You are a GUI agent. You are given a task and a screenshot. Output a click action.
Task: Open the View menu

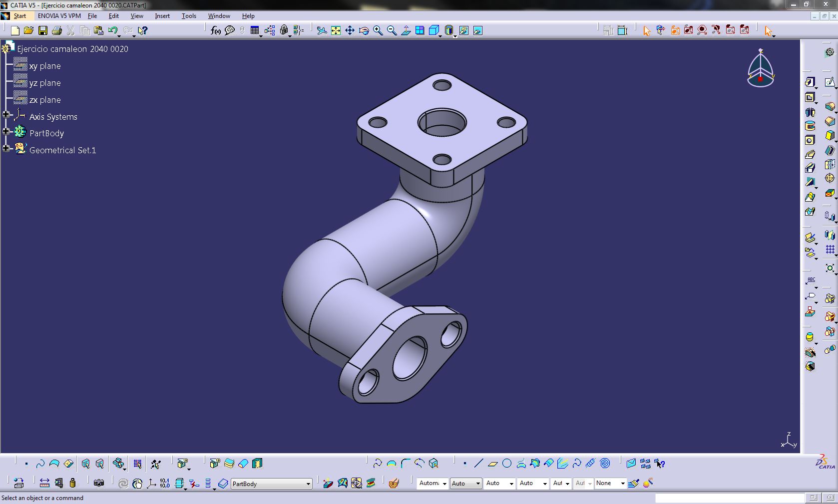click(x=137, y=16)
